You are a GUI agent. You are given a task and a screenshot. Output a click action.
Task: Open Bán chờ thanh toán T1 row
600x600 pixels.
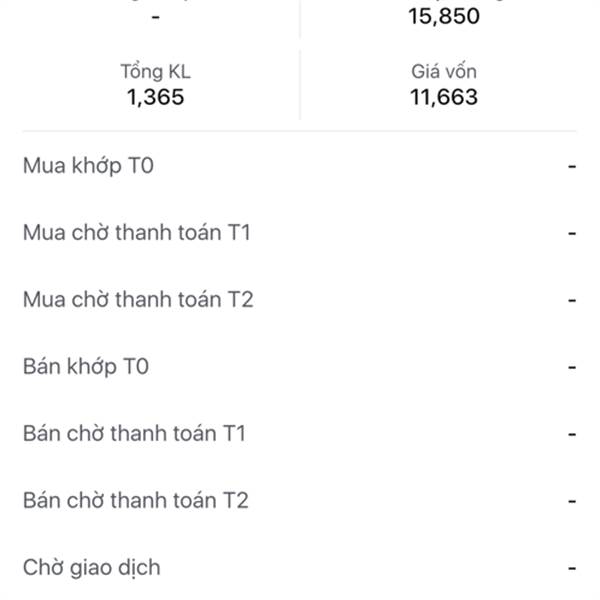[x=300, y=434]
